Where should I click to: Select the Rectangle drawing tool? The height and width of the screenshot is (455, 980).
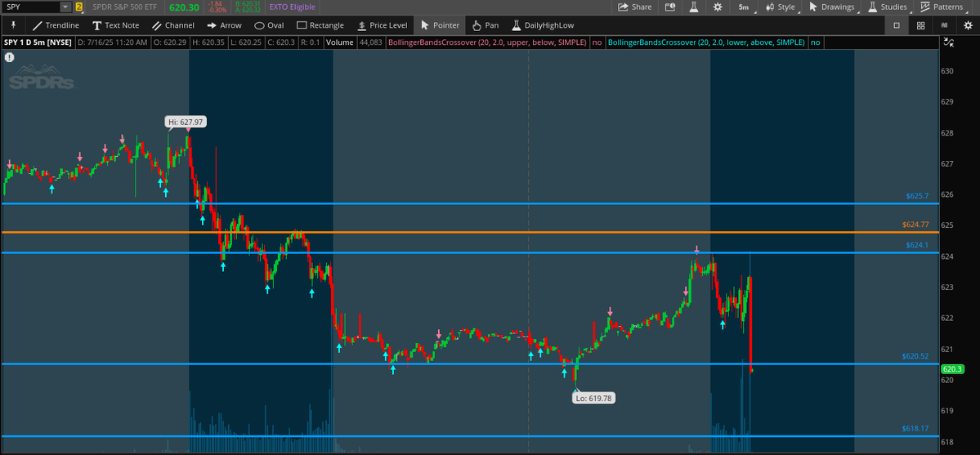click(320, 25)
